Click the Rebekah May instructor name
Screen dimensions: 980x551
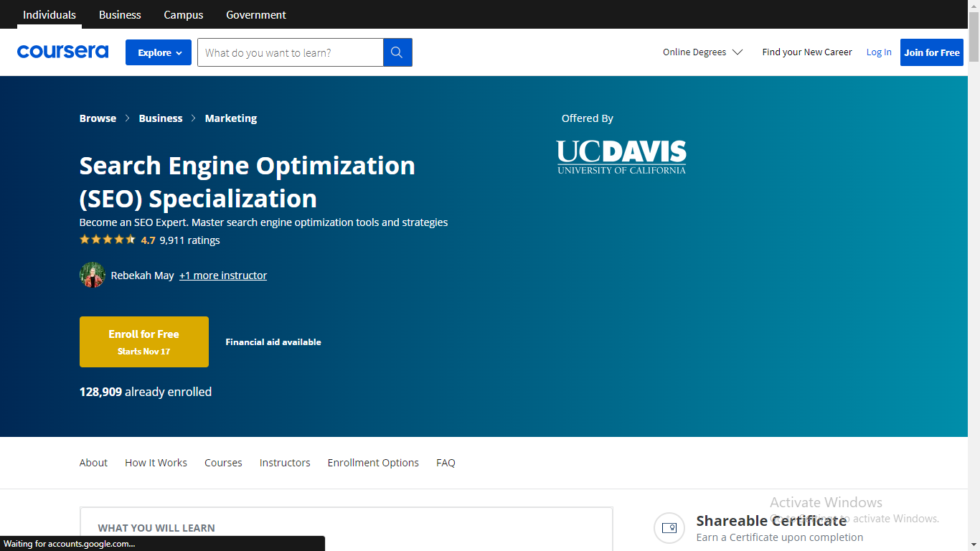pos(143,275)
